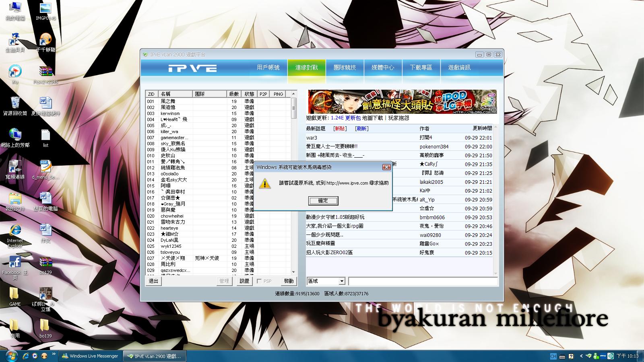This screenshot has width=644, height=362.
Task: Open the Pcsx2-r2345 archive icon
Action: (x=45, y=74)
